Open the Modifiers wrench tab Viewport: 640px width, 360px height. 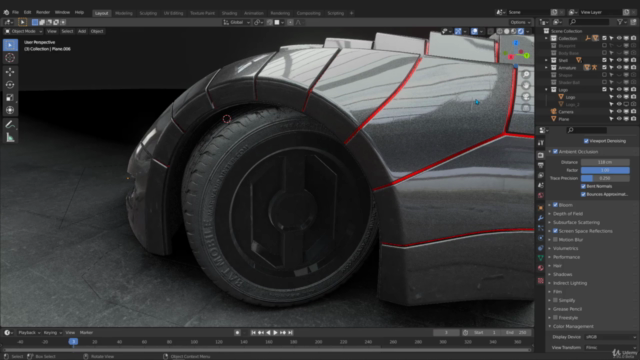[541, 218]
